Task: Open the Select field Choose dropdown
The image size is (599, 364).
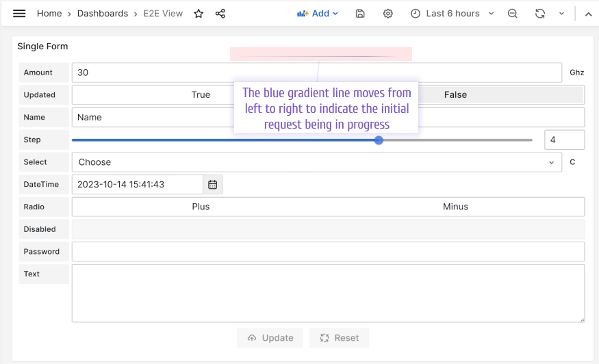Action: point(316,162)
